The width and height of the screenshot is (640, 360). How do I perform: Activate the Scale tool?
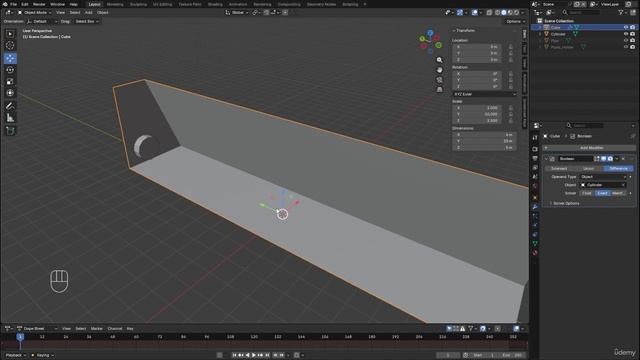(10, 82)
